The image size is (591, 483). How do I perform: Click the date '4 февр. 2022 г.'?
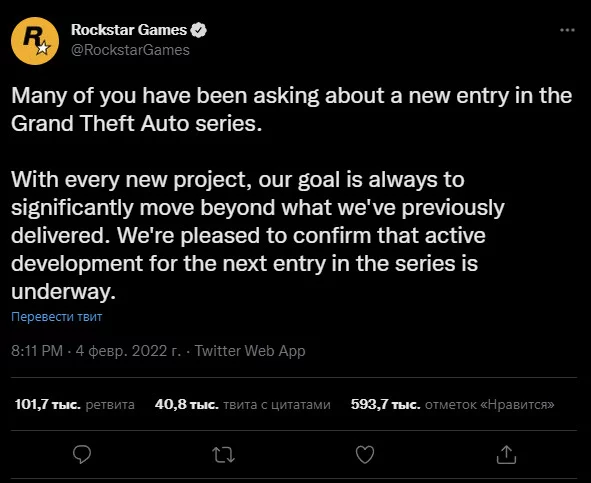(x=128, y=351)
